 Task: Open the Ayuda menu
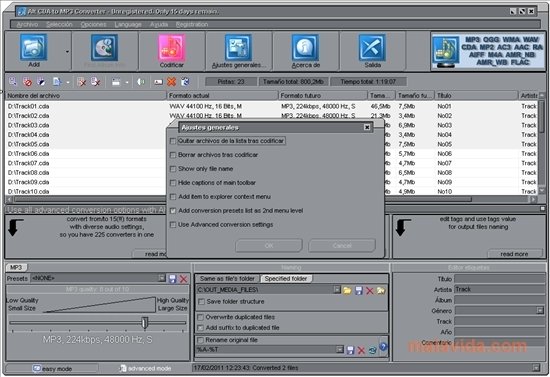[159, 24]
